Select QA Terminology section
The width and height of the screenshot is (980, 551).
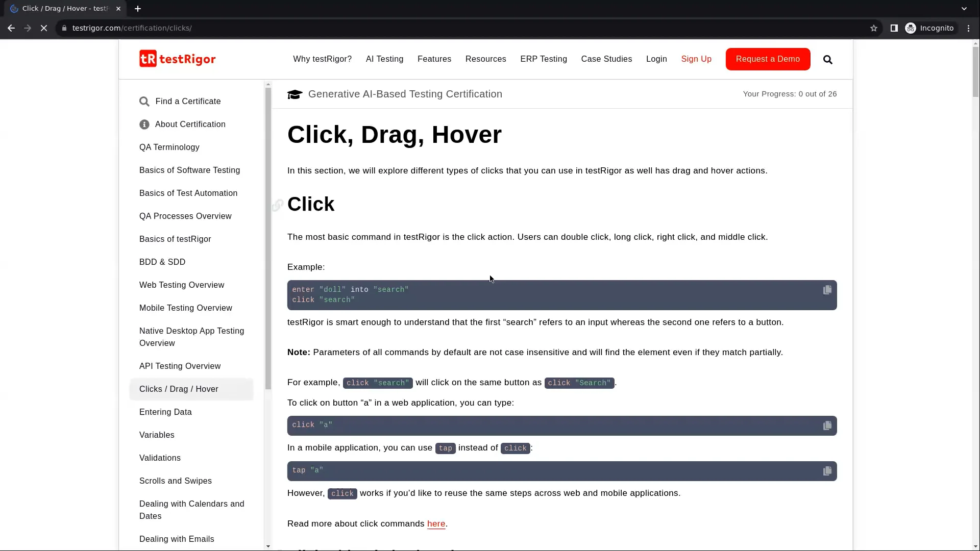pos(169,147)
